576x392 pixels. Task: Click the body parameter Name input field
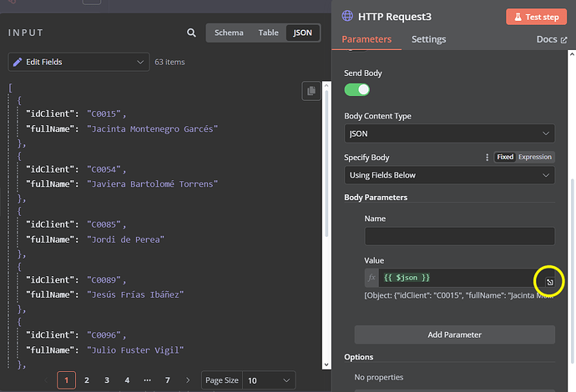[x=460, y=236]
